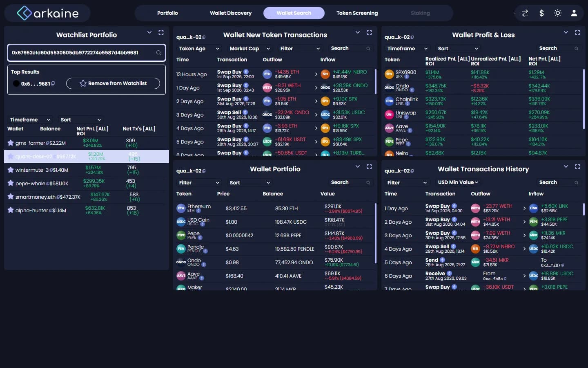Toggle watchlist star for wintermute-3
Image resolution: width=588 pixels, height=368 pixels.
[11, 170]
